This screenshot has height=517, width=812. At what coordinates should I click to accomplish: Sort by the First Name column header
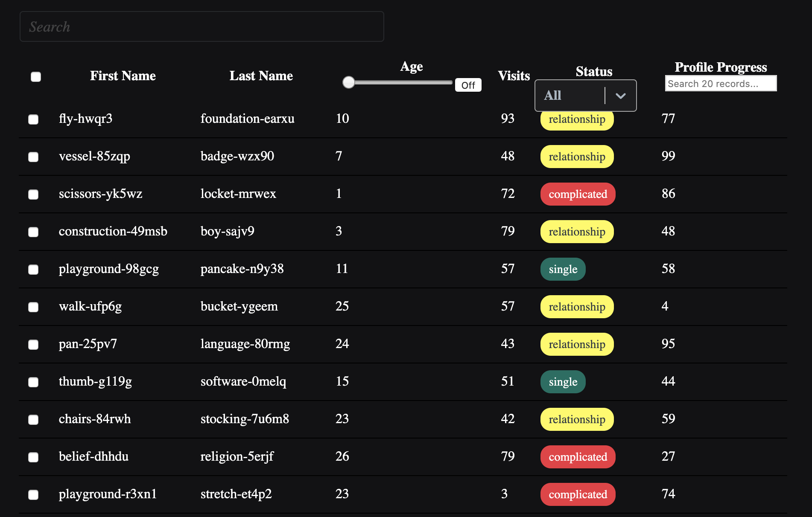tap(123, 76)
